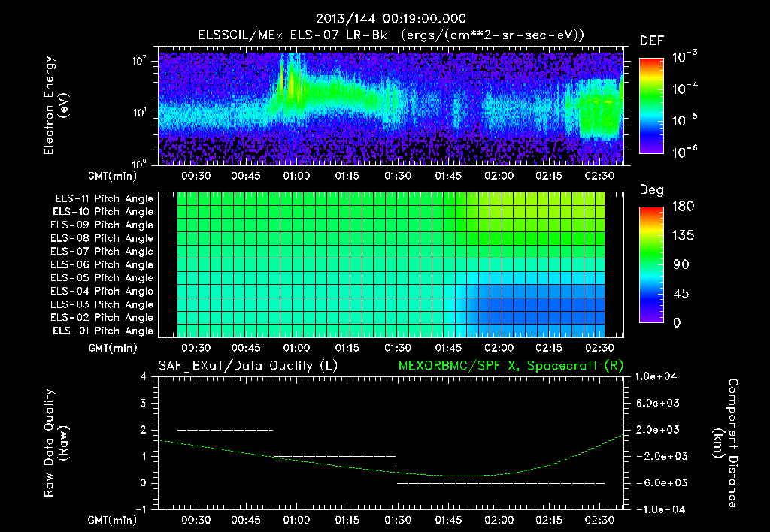This screenshot has height=532, width=770.
Task: Click the 10^0 energy tick label
Action: coord(139,164)
